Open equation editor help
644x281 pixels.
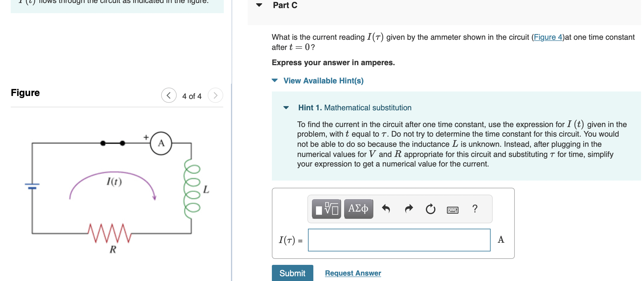474,209
